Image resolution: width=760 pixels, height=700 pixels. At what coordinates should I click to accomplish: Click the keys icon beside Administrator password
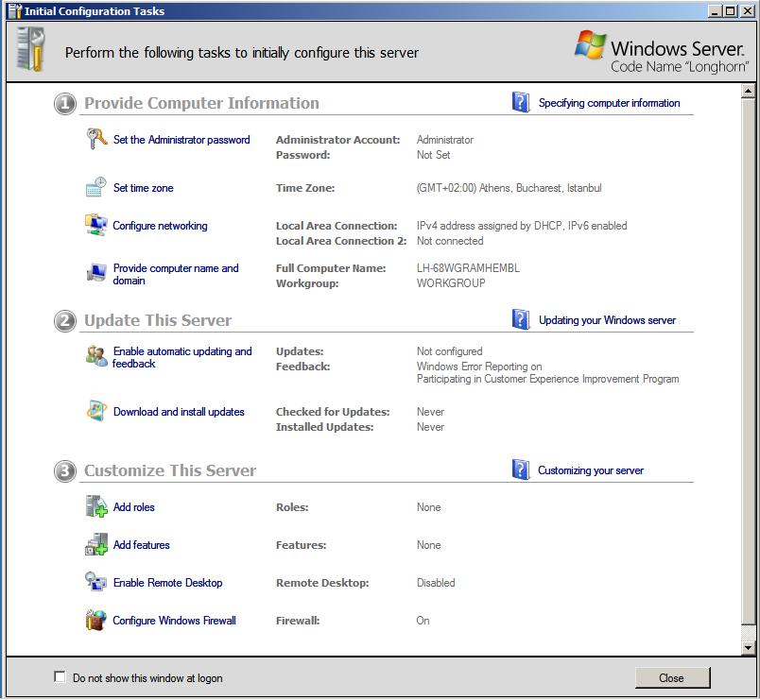point(96,139)
